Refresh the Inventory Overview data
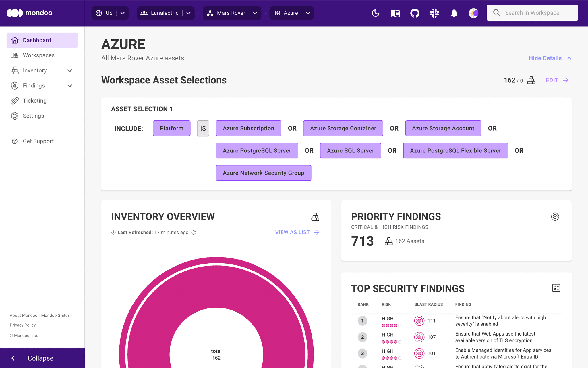This screenshot has height=368, width=588. [x=194, y=232]
